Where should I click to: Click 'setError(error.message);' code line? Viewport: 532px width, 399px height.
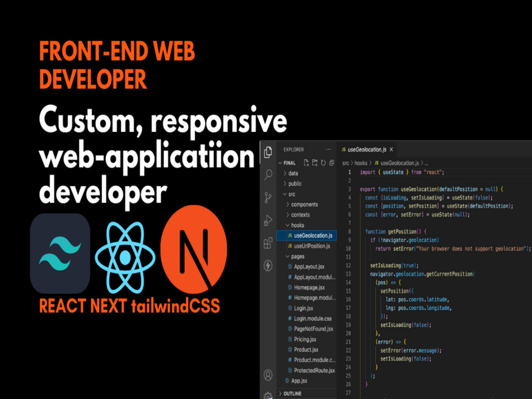click(411, 351)
